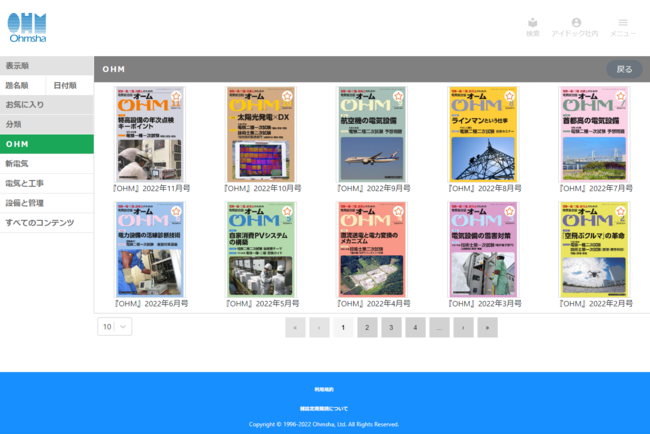The width and height of the screenshot is (650, 435).
Task: Select the 設備と管理 category
Action: [x=46, y=203]
